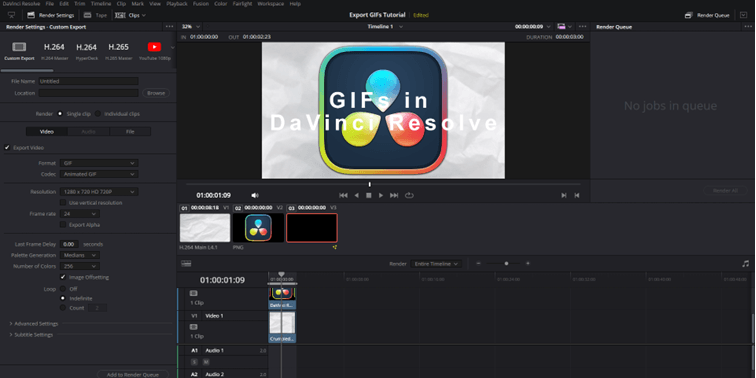The height and width of the screenshot is (378, 756).
Task: Open the Resolution dropdown
Action: [x=99, y=192]
